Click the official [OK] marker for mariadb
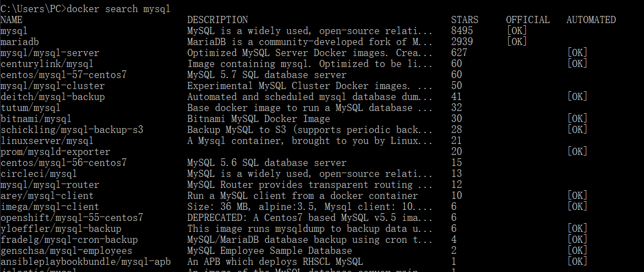The image size is (644, 272). pyautogui.click(x=517, y=42)
